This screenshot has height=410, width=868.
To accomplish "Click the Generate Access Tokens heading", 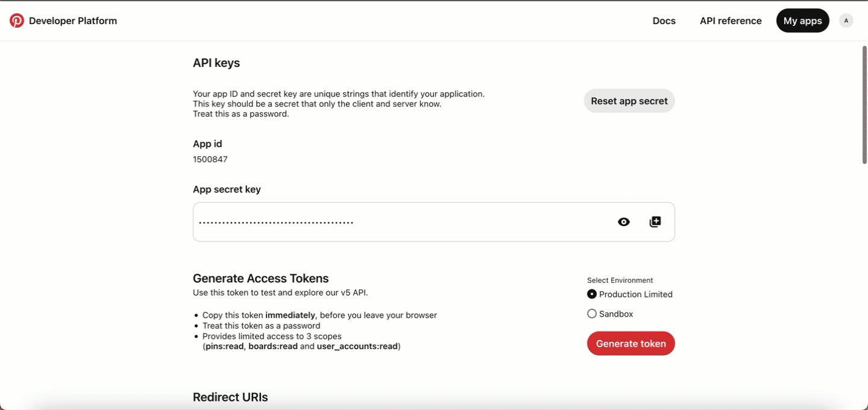I will (x=261, y=279).
